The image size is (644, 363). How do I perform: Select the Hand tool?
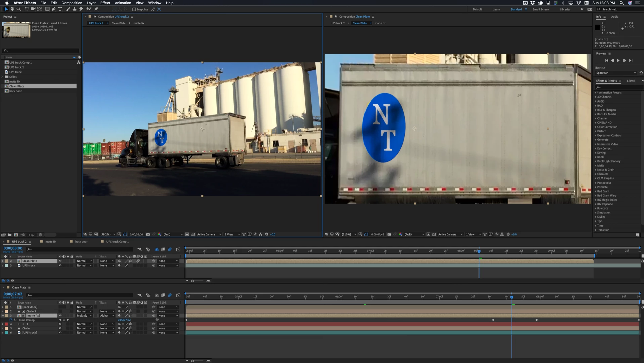12,9
